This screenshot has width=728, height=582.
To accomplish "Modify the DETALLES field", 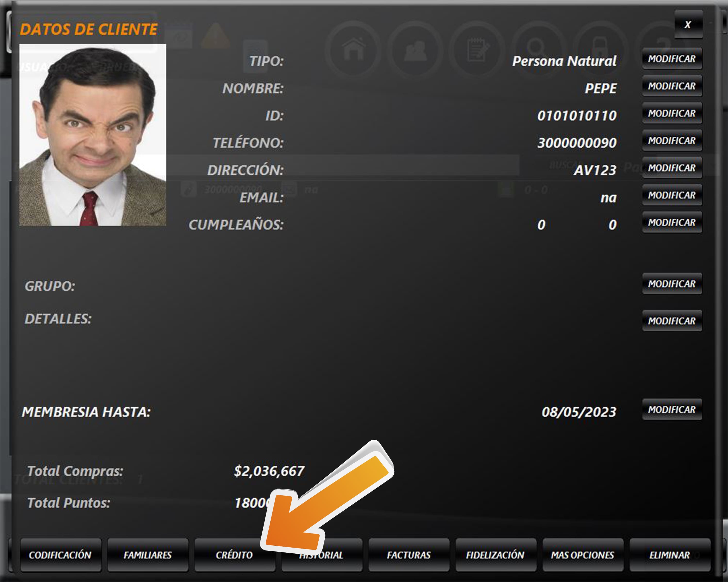I will tap(672, 321).
